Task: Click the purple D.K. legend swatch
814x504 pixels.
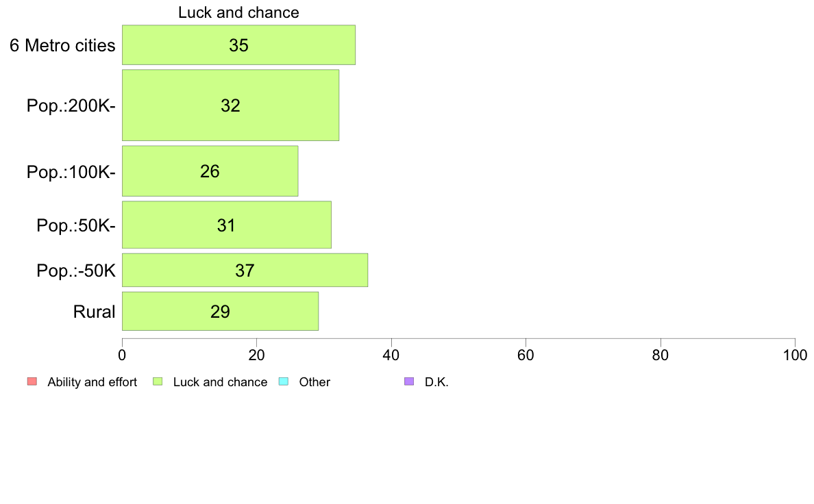Action: (410, 381)
